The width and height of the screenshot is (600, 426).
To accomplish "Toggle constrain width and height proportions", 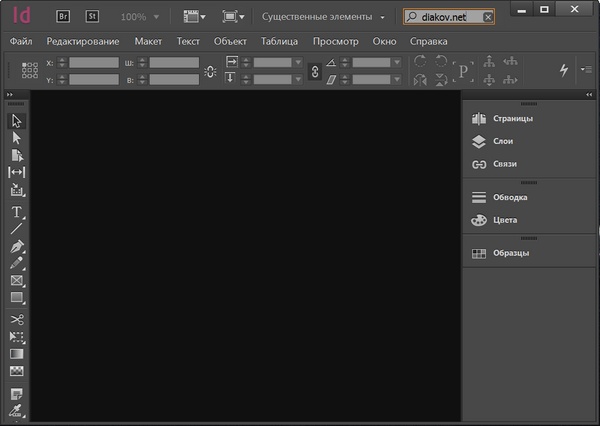I will point(210,72).
